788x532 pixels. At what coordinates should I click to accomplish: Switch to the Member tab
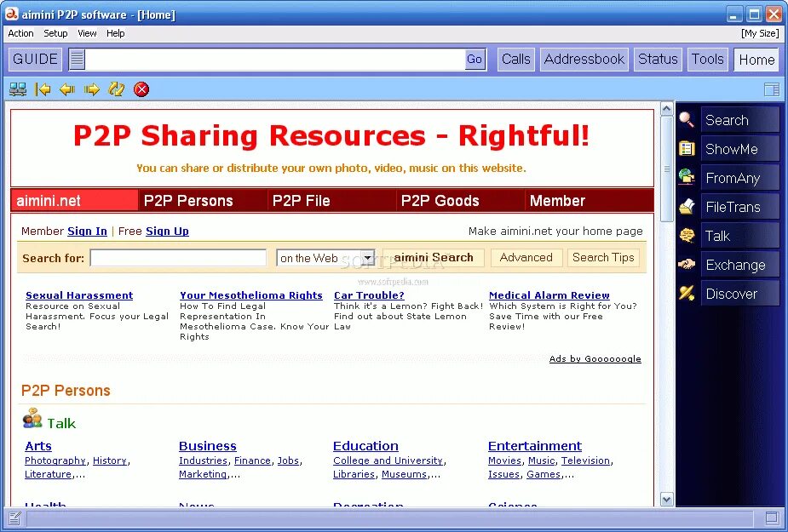[x=590, y=201]
